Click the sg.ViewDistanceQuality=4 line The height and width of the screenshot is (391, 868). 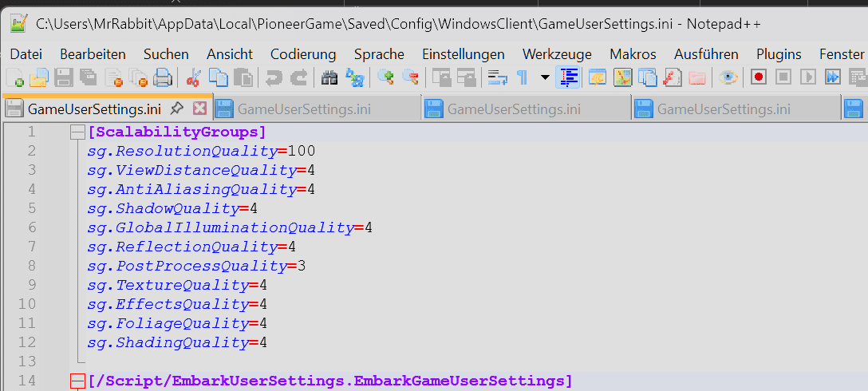point(201,170)
